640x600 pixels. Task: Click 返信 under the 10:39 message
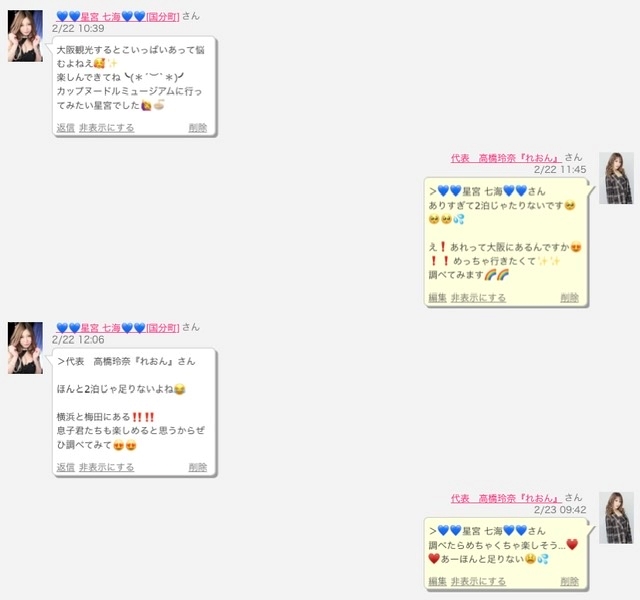(x=65, y=128)
